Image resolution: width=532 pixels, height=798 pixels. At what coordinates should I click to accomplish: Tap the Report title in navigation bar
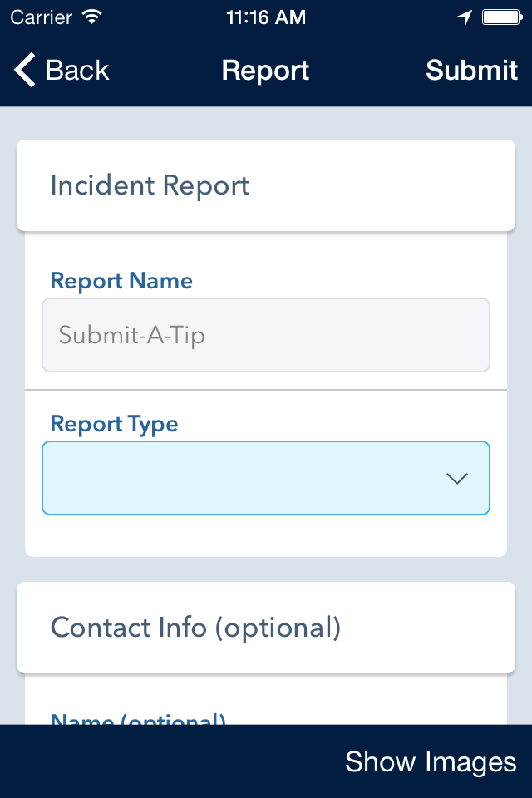click(x=265, y=70)
